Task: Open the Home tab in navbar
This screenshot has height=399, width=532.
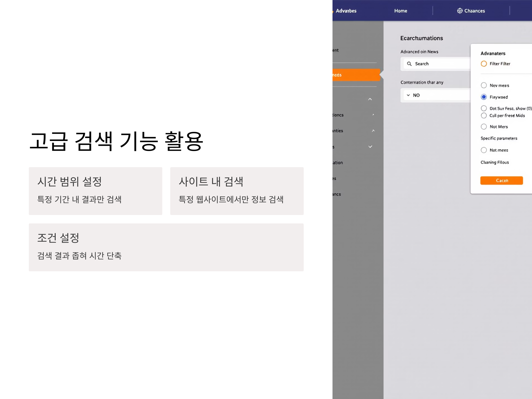Action: pos(401,11)
